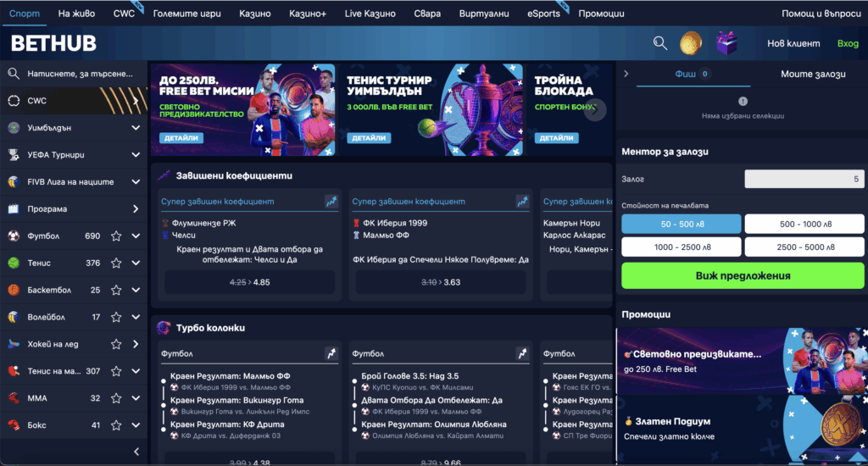This screenshot has width=868, height=466.
Task: Expand the Баскетбол sport list
Action: 136,291
